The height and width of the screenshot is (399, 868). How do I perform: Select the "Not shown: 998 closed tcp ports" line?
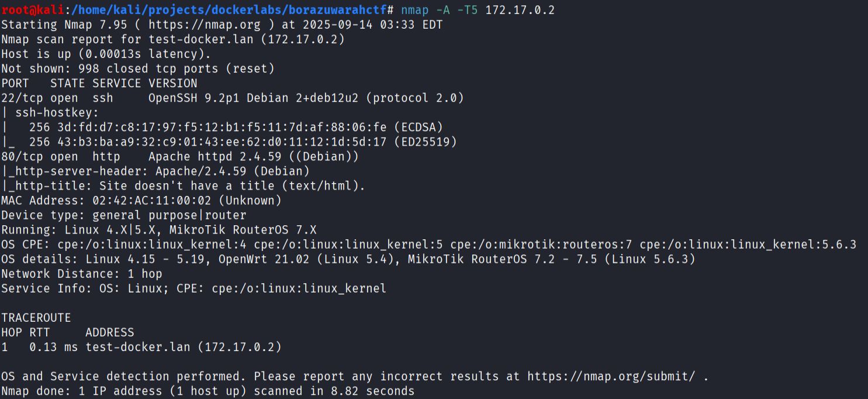[138, 68]
